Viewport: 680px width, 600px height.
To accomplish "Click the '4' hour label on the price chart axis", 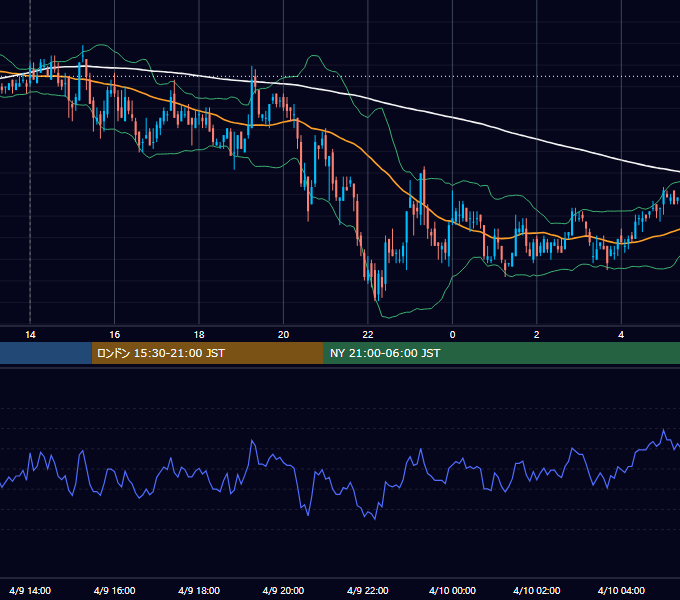I will (x=621, y=335).
